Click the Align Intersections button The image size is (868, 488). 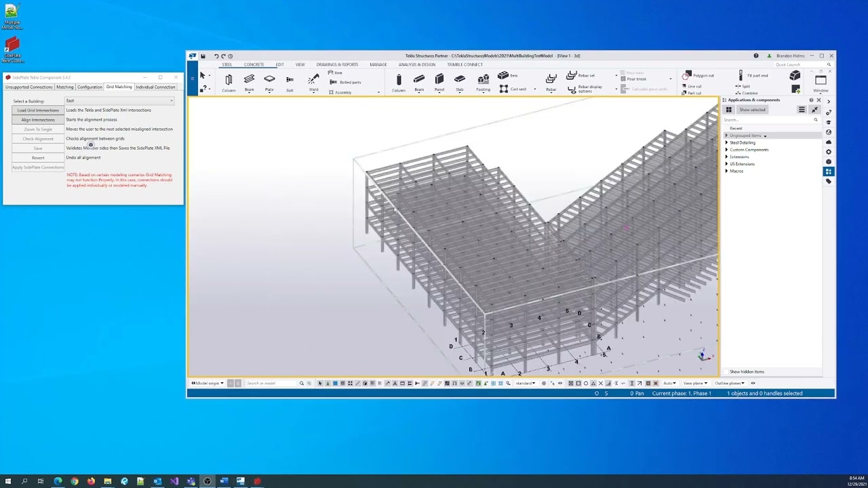[38, 120]
